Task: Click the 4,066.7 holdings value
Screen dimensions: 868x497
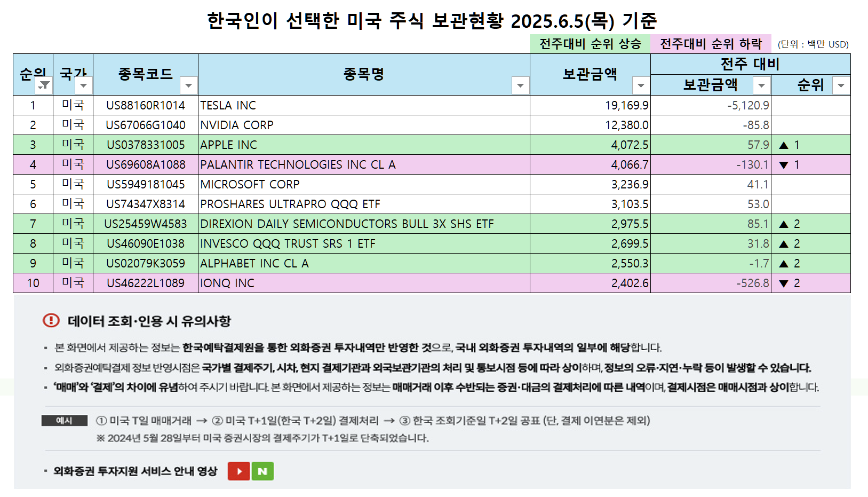Action: (630, 165)
